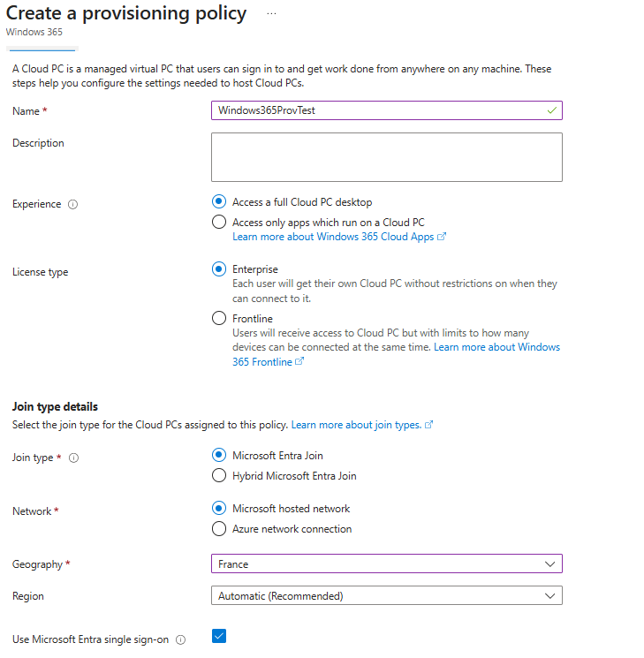Click the info icon beside Join type
The image size is (644, 658).
(x=73, y=458)
